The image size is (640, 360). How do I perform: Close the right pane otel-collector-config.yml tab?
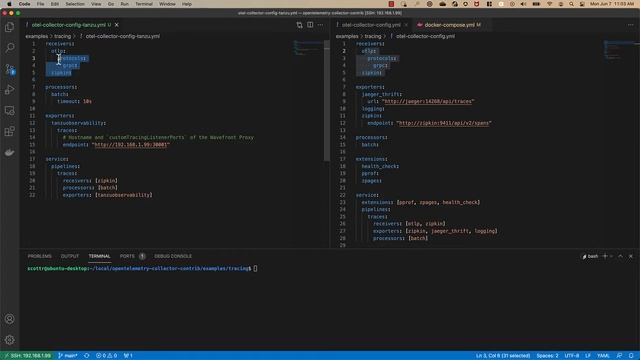pos(406,25)
